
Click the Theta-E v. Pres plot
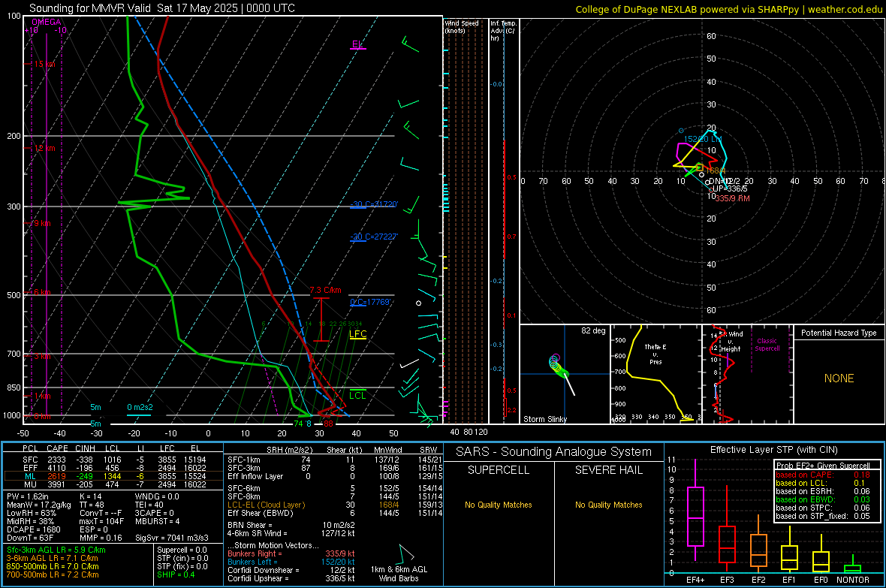656,374
